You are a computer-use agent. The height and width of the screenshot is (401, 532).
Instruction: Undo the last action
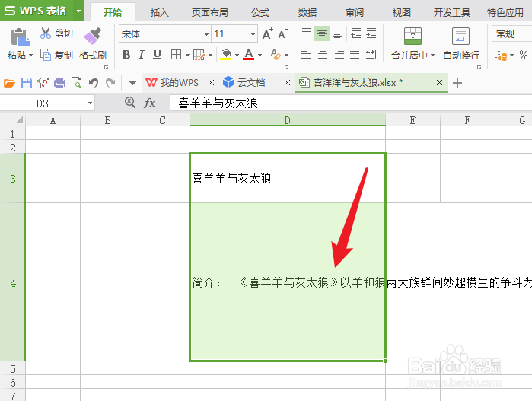point(94,83)
